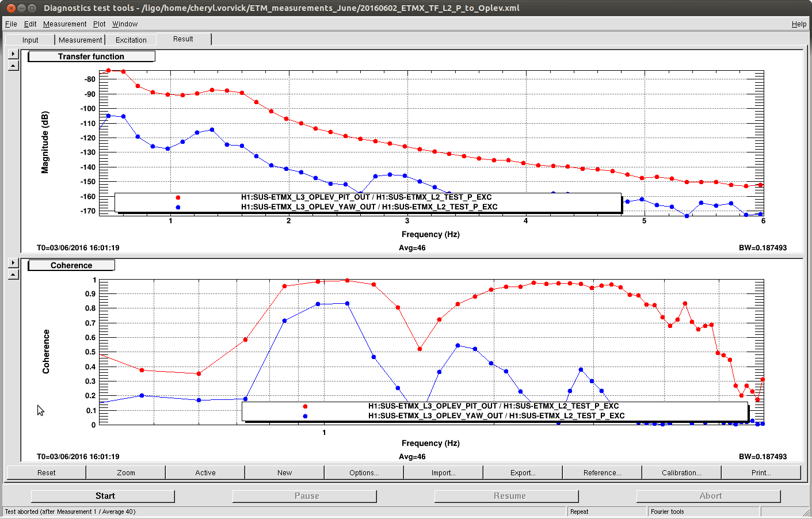Open the Calibration dialog
This screenshot has width=812, height=519.
tap(681, 472)
